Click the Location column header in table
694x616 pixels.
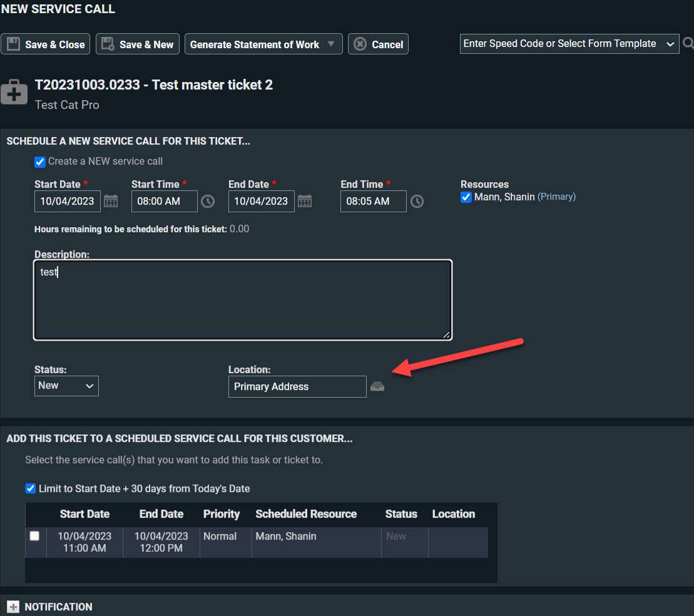coord(453,514)
